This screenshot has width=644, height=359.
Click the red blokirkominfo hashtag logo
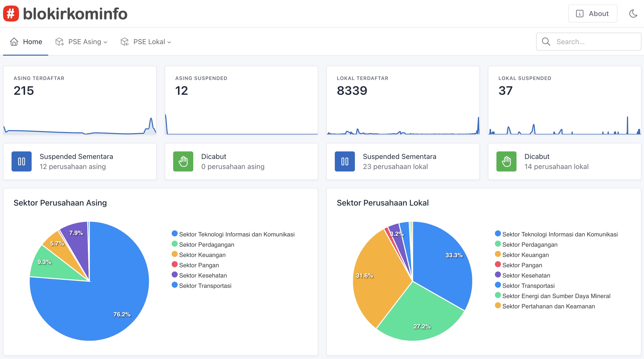click(x=11, y=14)
